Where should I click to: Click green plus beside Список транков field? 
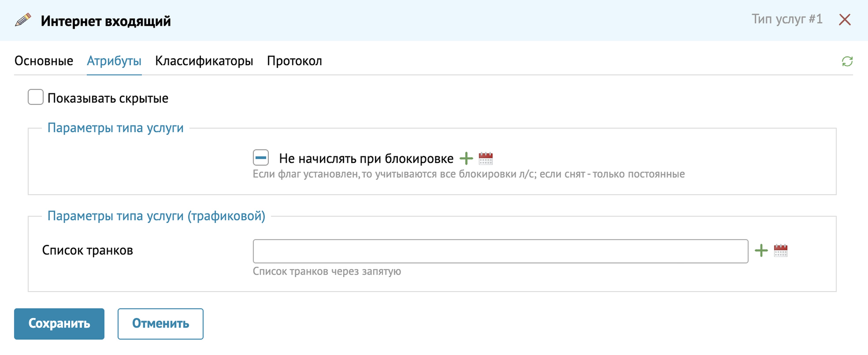coord(761,251)
